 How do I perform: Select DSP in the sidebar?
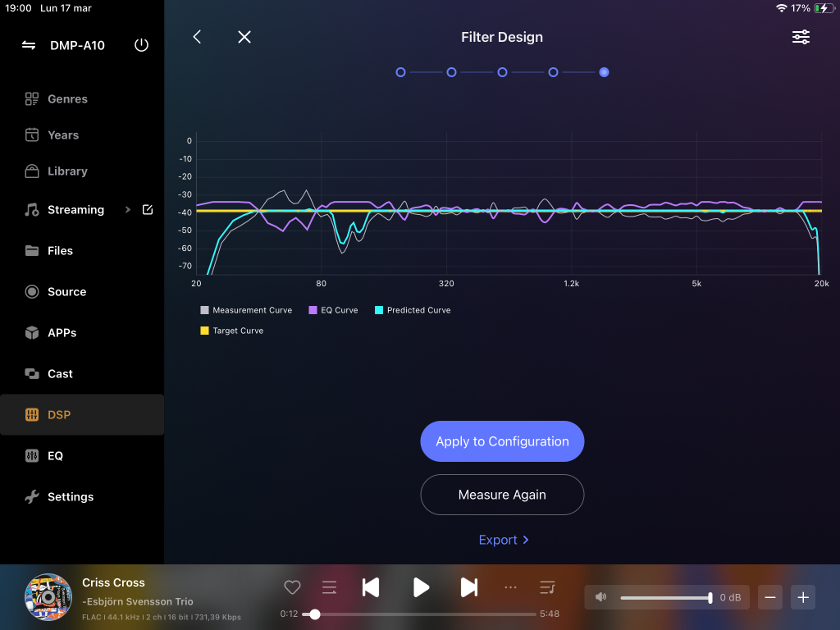tap(82, 414)
